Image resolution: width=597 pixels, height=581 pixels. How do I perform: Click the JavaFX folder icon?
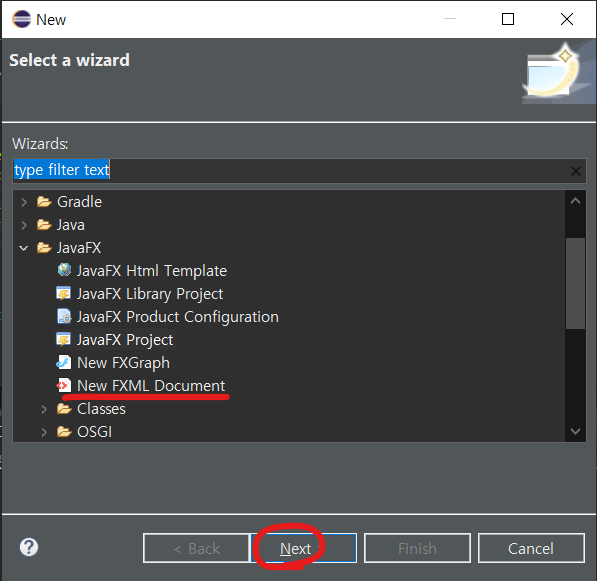[44, 248]
